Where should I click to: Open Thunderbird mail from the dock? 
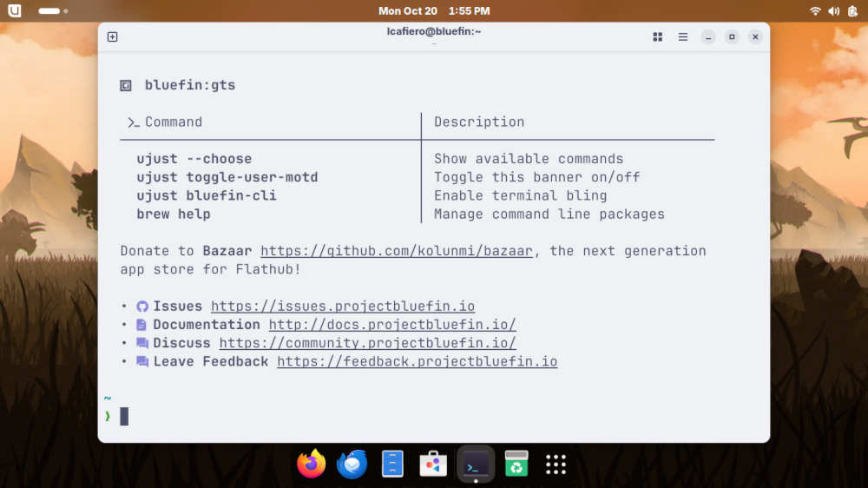point(352,465)
